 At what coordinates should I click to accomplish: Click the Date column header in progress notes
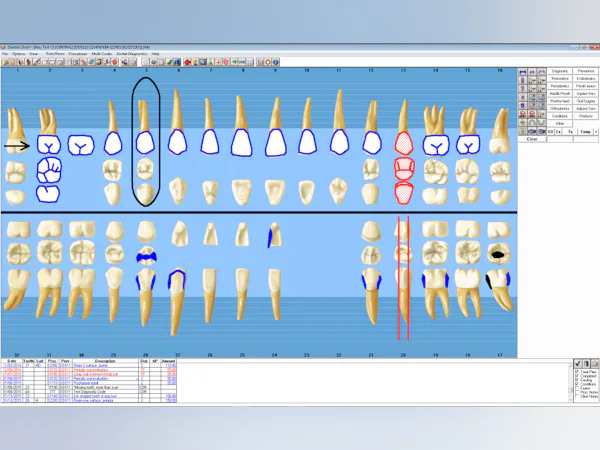tap(11, 361)
